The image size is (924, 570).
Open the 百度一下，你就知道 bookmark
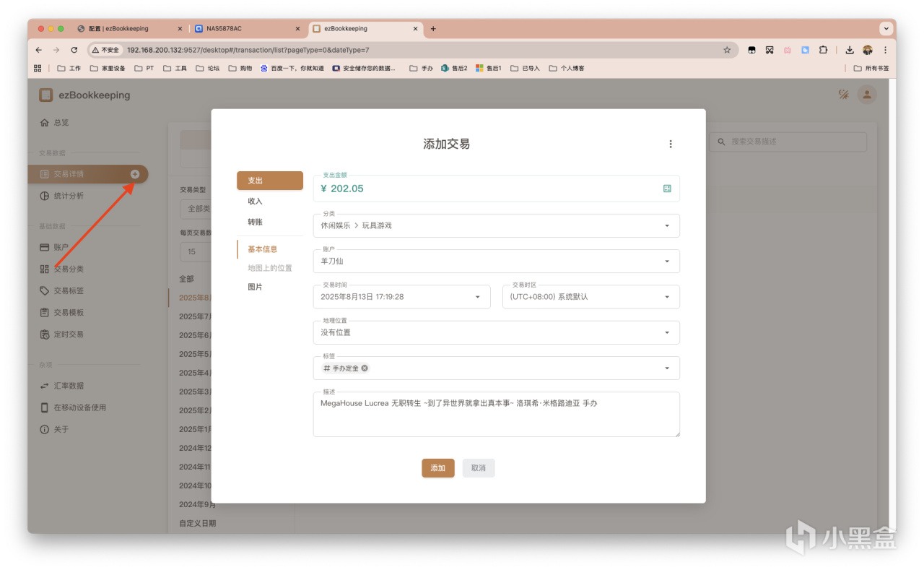click(x=292, y=69)
